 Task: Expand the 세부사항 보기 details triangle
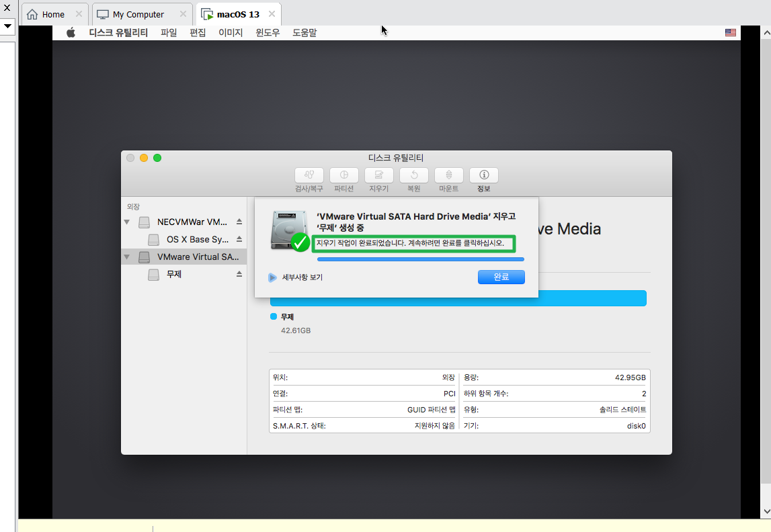272,277
